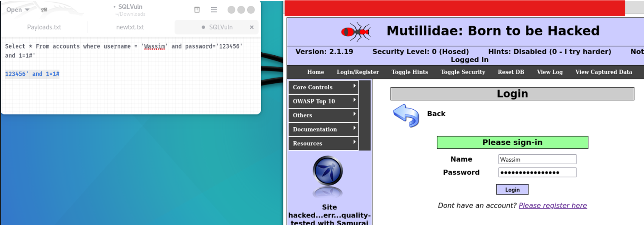
Task: Switch to the newtxt.txt tab
Action: click(x=130, y=27)
